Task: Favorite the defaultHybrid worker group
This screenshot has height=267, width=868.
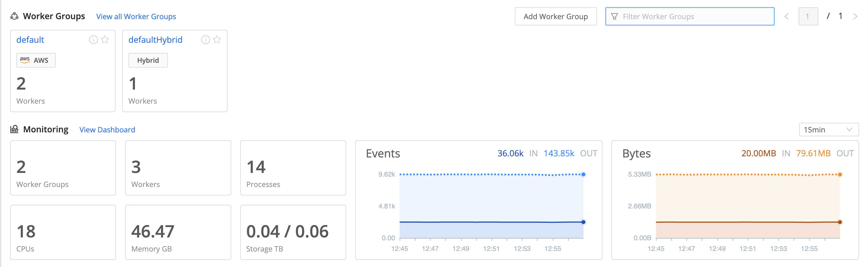Action: tap(217, 40)
